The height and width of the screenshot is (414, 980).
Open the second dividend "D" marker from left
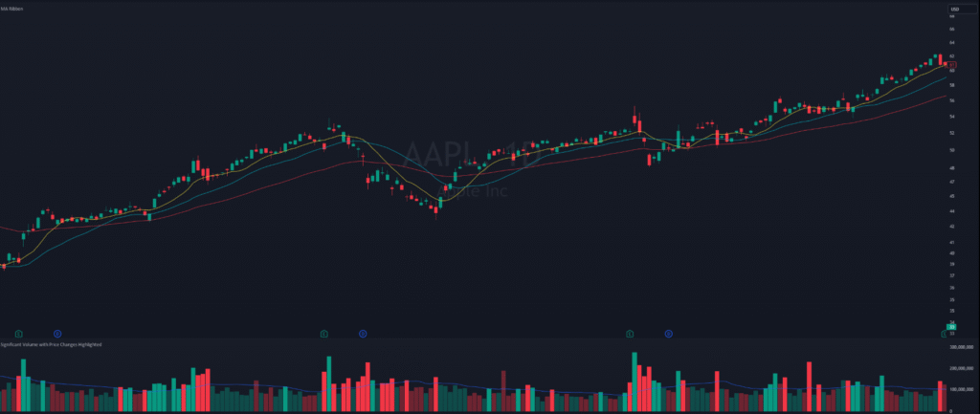click(363, 334)
